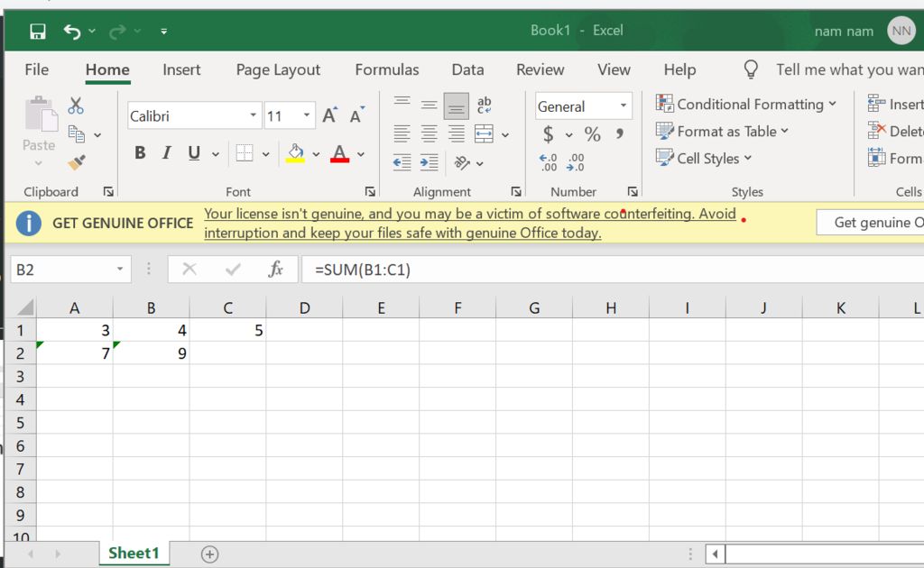This screenshot has height=568, width=924.
Task: Select the Sheet1 worksheet tab
Action: [134, 554]
